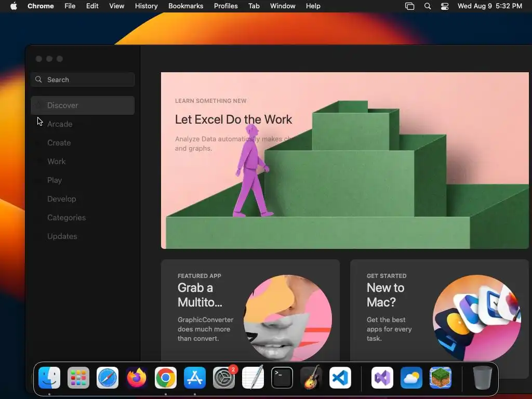The width and height of the screenshot is (532, 399).
Task: Open the Play section in sidebar
Action: click(83, 180)
